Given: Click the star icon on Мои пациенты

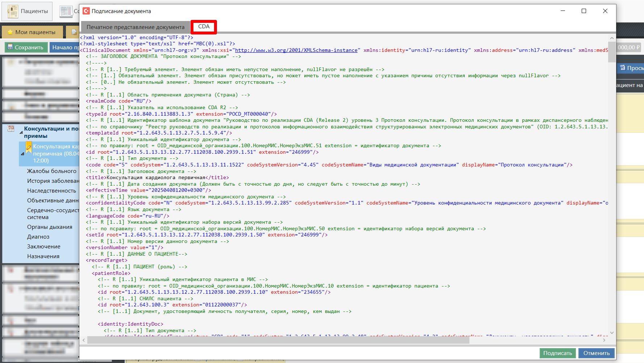Looking at the screenshot, I should click(x=10, y=32).
